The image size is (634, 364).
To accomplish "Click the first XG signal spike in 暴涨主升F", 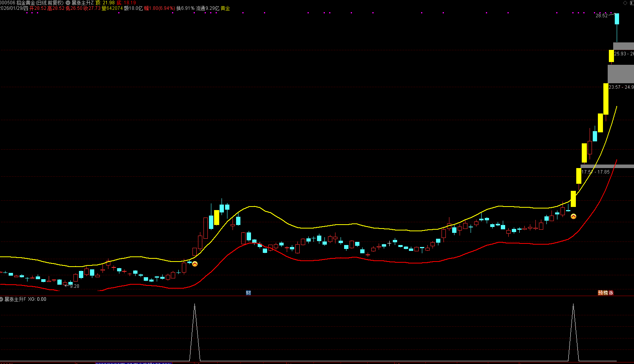I will pos(194,332).
